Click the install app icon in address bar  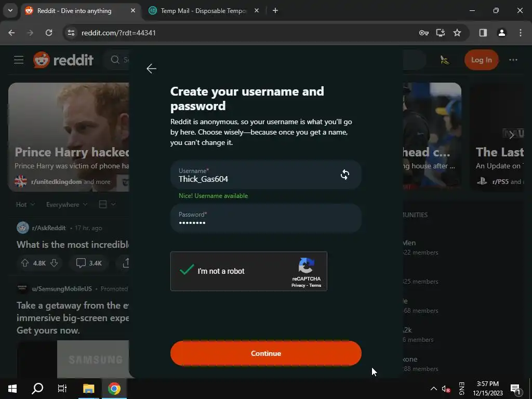441,33
